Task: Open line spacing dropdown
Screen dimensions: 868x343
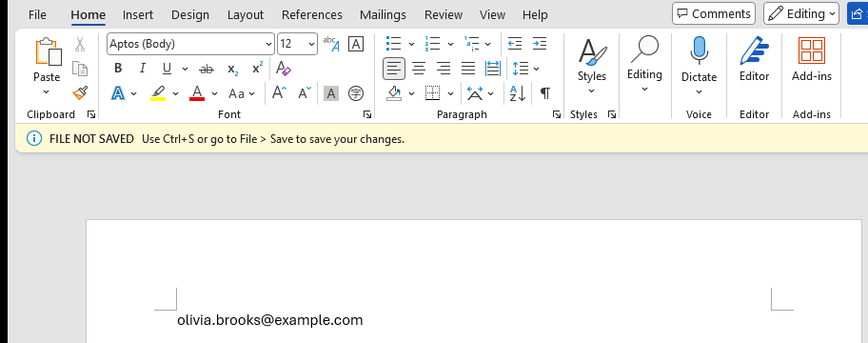Action: click(x=536, y=70)
